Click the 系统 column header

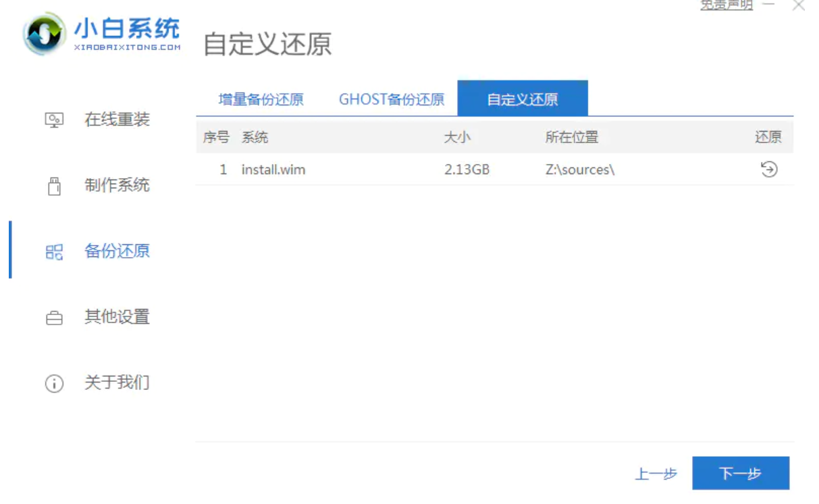(x=255, y=138)
